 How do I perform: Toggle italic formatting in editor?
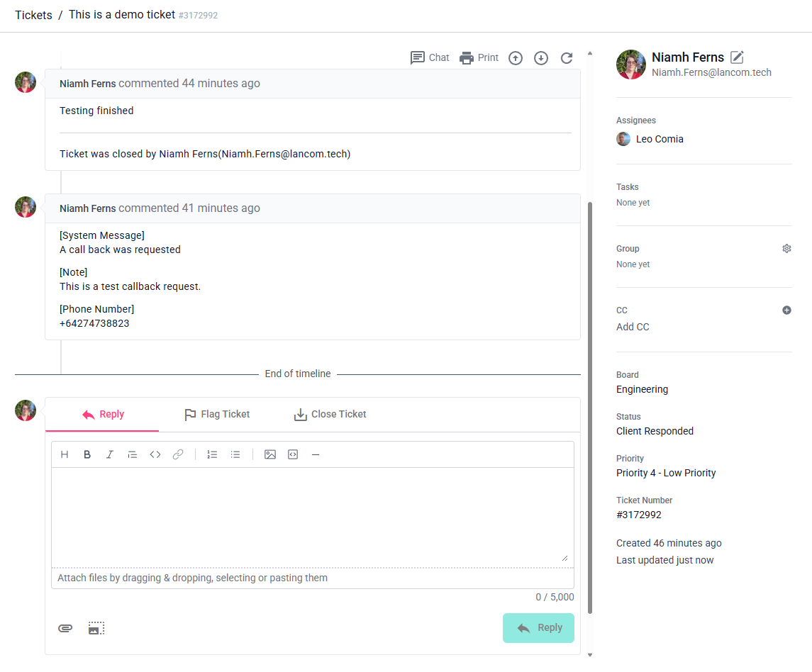(110, 454)
